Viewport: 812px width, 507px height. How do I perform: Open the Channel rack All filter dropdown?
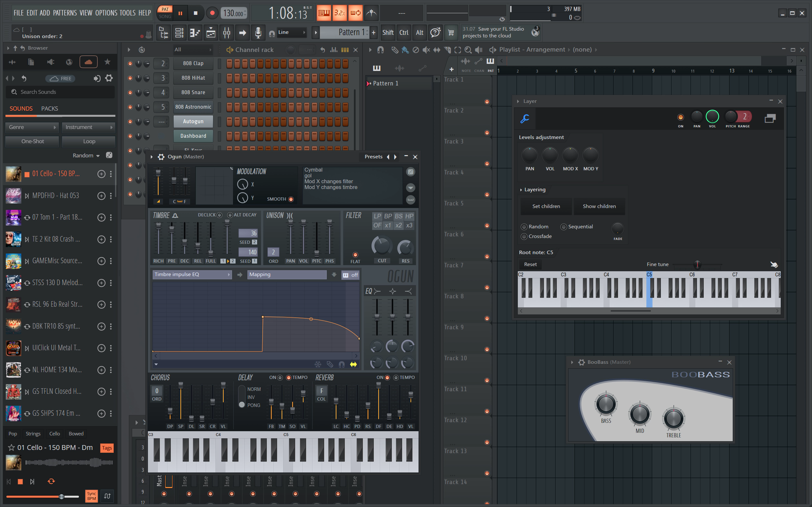click(193, 50)
